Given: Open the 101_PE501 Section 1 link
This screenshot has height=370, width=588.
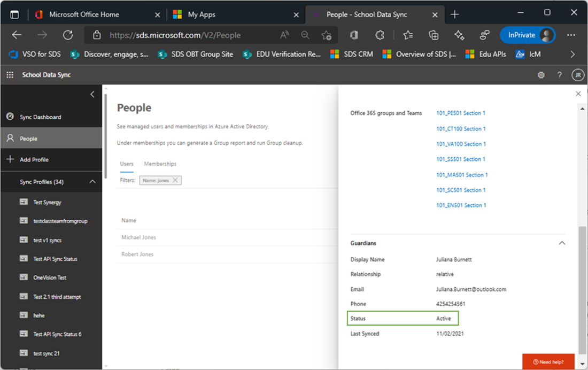Looking at the screenshot, I should 460,113.
